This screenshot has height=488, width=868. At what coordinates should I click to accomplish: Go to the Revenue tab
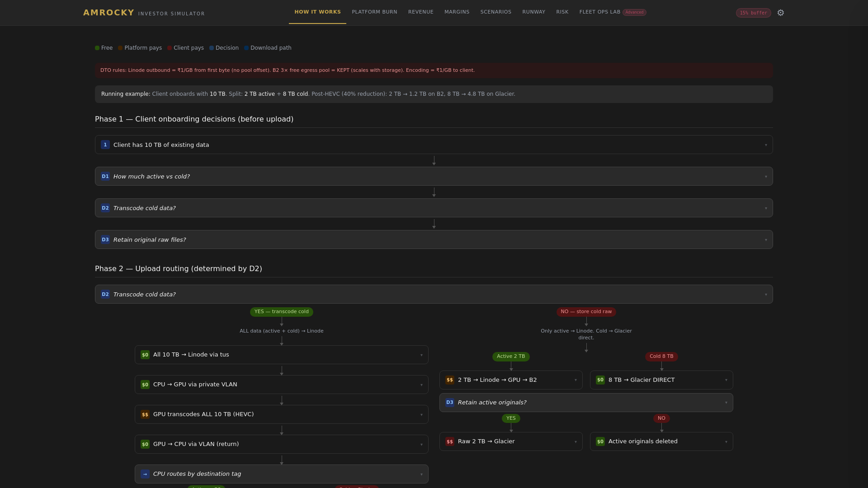(420, 12)
